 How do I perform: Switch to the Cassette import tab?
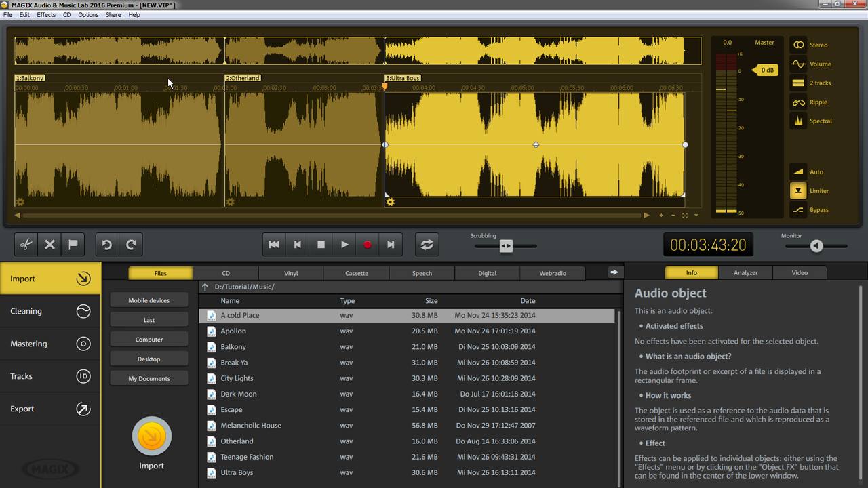(357, 273)
